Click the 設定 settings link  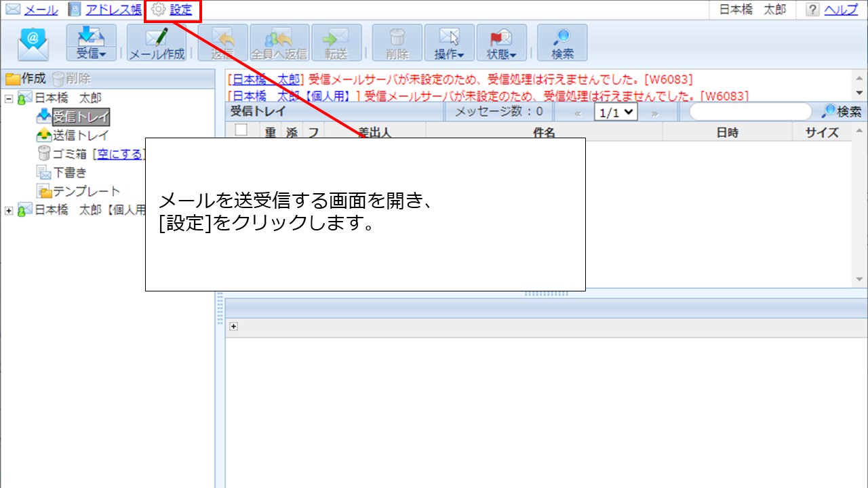(181, 10)
